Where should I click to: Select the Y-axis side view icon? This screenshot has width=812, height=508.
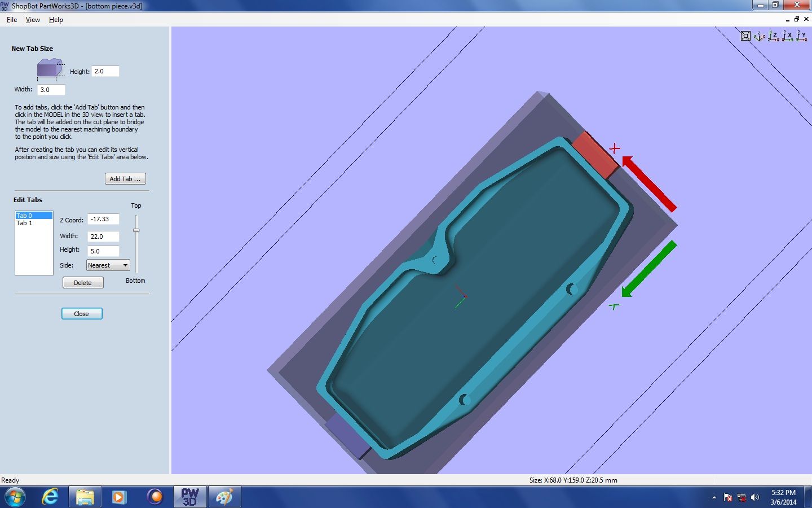[x=801, y=36]
